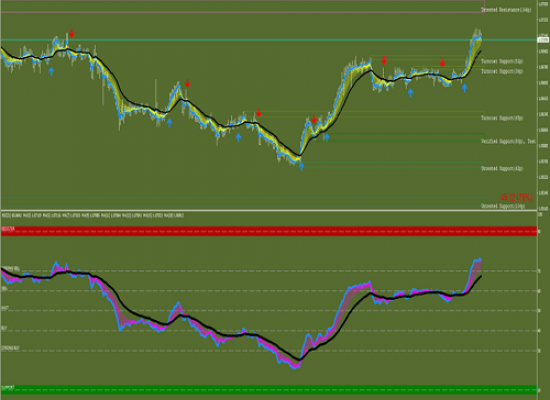Select the last red sell arrow before the final rally
Screen dimensions: 550x400
[x=442, y=63]
